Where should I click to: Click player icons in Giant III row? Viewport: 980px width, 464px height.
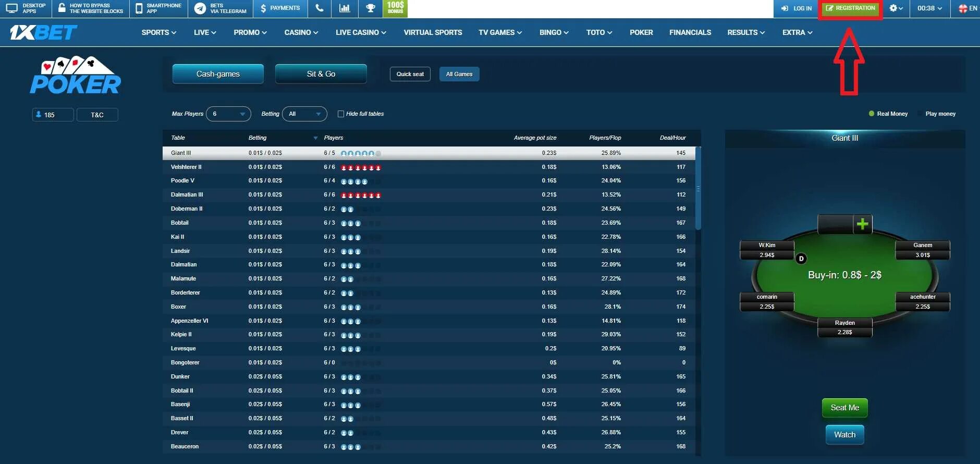pos(361,153)
